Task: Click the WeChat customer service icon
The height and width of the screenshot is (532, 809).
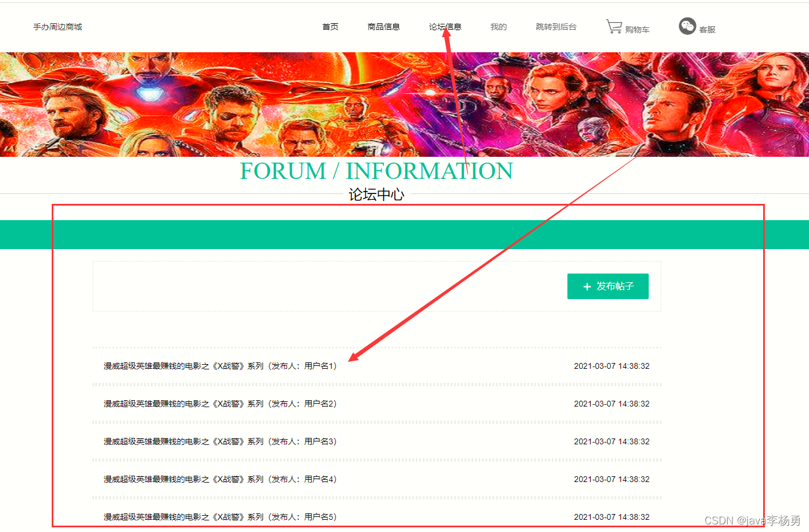Action: [688, 26]
